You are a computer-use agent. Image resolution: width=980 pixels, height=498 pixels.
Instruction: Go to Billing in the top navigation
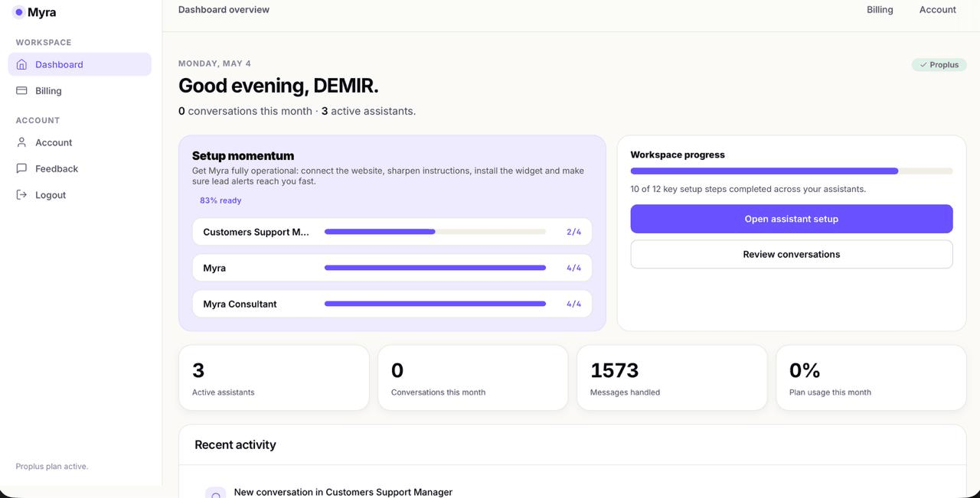click(880, 9)
